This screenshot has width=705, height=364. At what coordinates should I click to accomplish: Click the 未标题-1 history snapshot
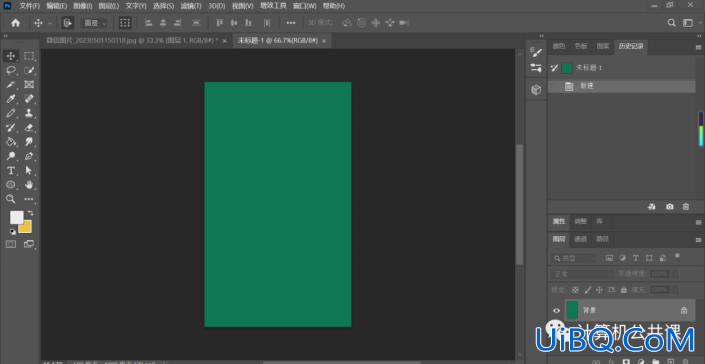[x=621, y=68]
